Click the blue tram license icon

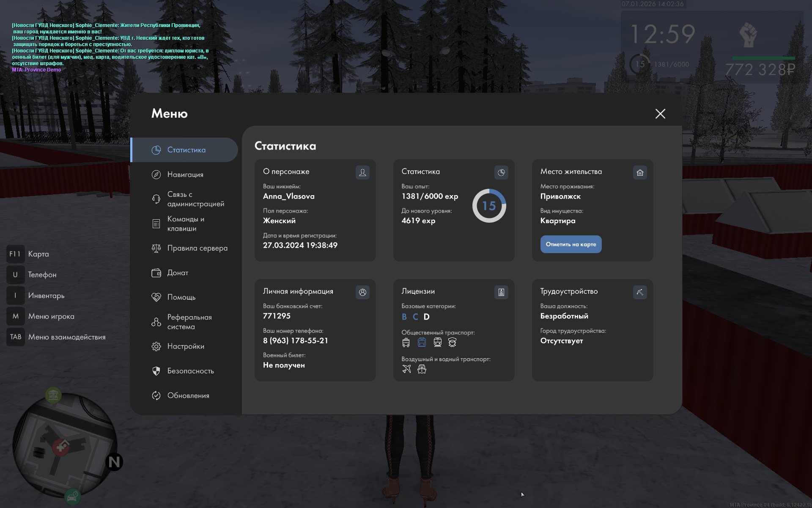tap(422, 342)
